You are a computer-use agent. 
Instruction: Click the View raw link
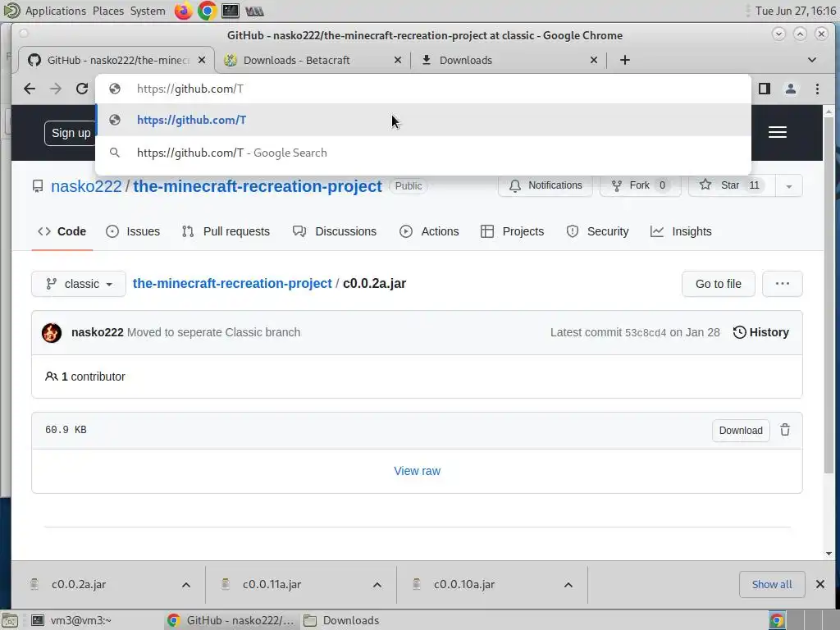(417, 471)
